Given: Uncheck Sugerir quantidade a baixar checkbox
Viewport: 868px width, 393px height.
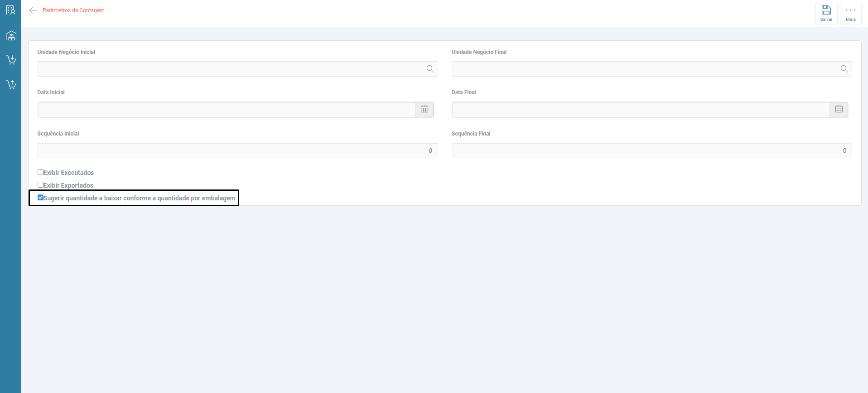Looking at the screenshot, I should [x=40, y=198].
